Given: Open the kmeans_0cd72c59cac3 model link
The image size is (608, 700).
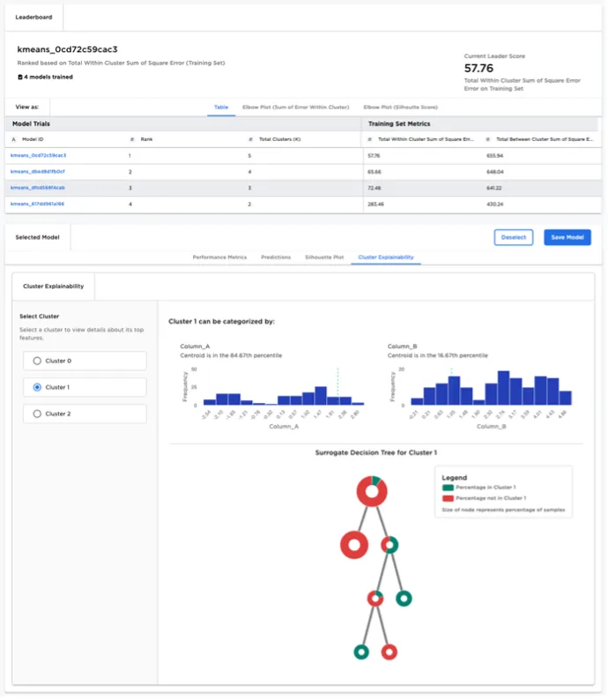Looking at the screenshot, I should click(x=38, y=155).
